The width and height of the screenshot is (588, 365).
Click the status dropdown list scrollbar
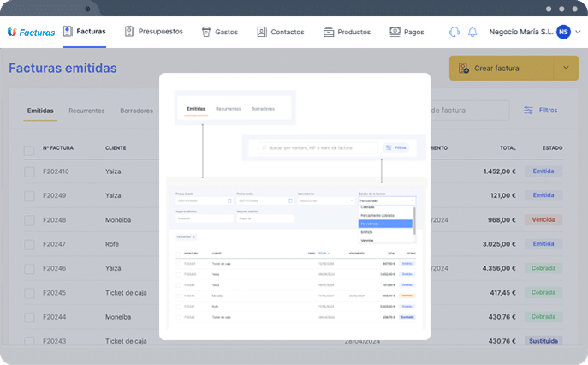click(x=414, y=221)
